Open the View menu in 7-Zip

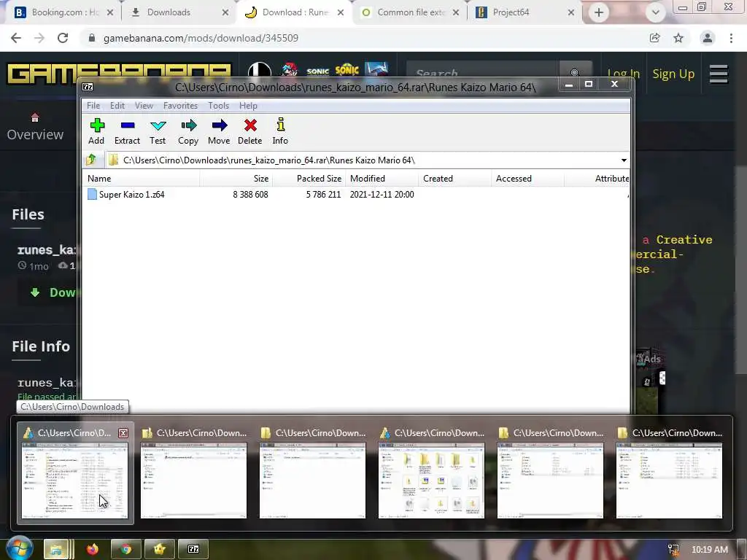(144, 106)
